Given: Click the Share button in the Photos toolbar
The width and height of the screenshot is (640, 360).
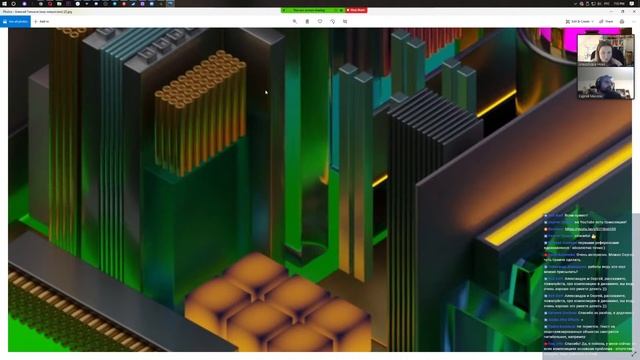Looking at the screenshot, I should click(x=606, y=22).
